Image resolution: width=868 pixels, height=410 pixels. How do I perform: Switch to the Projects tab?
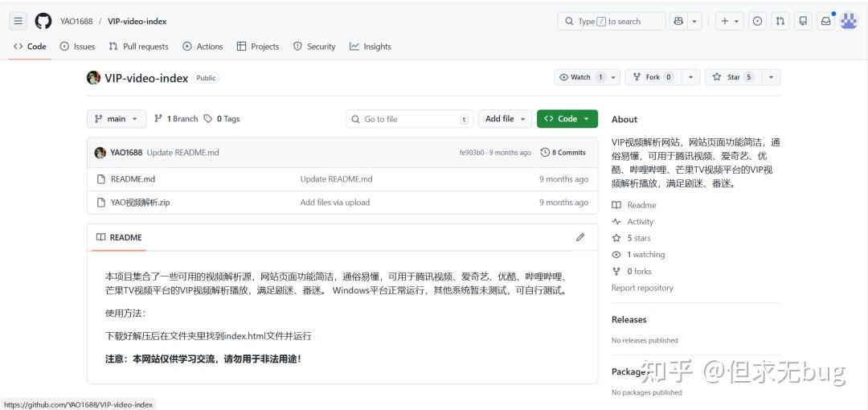point(258,47)
